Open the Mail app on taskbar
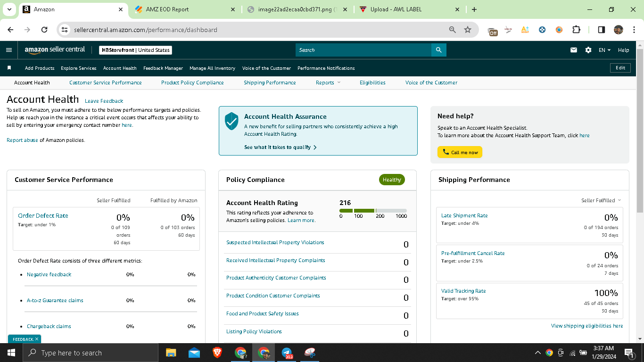Viewport: 644px width, 362px height. [194, 353]
